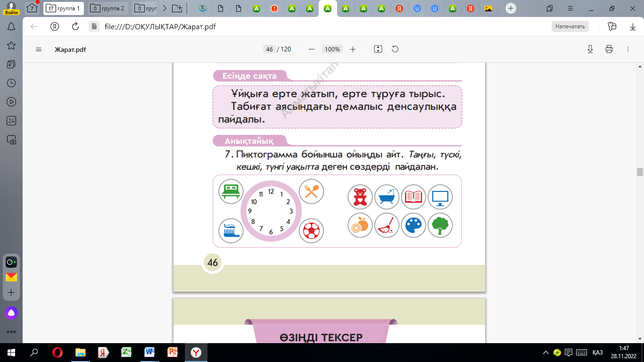The height and width of the screenshot is (362, 644).
Task: Open the browser tab manager icon
Action: [550, 8]
